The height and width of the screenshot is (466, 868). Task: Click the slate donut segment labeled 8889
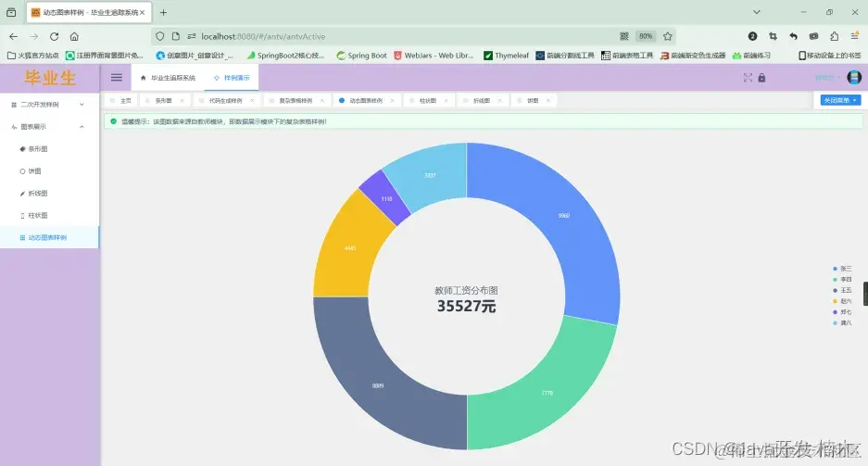[378, 385]
